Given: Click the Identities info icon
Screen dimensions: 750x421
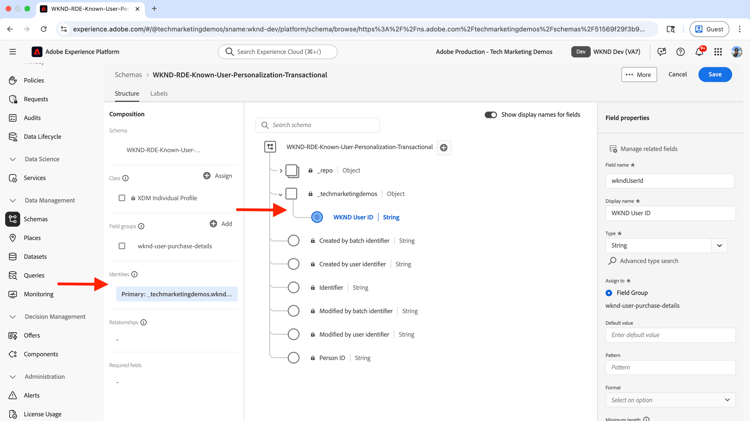Looking at the screenshot, I should pyautogui.click(x=134, y=274).
